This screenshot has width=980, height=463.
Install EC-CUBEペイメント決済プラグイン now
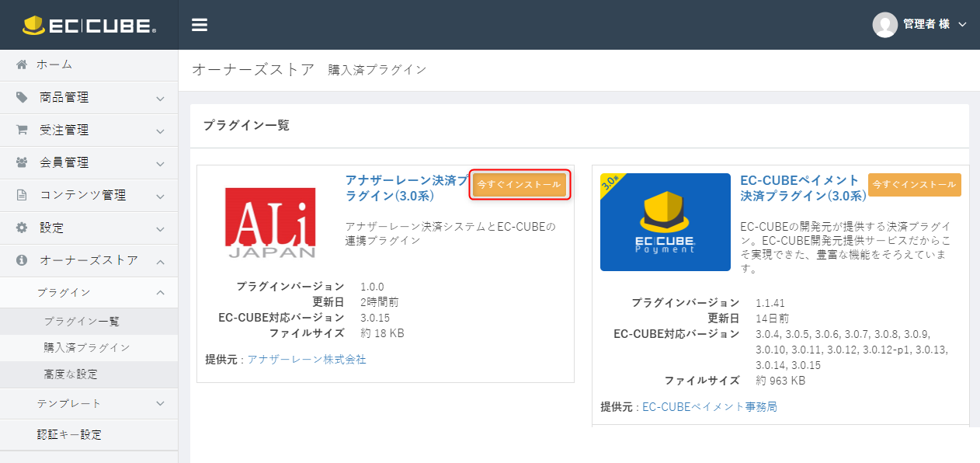click(x=915, y=185)
